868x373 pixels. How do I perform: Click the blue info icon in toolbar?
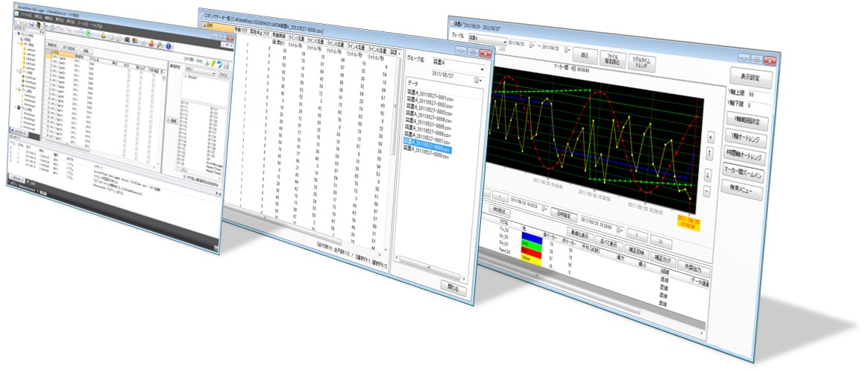169,46
